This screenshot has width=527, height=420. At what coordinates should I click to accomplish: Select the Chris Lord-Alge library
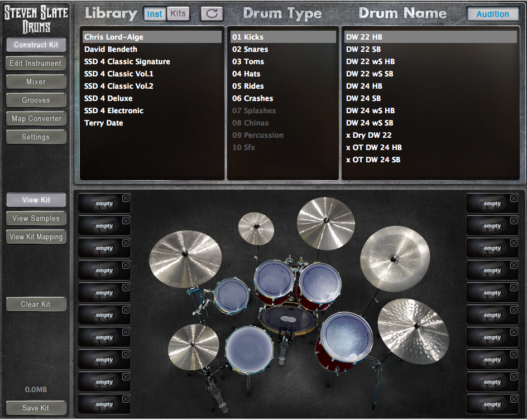[152, 37]
